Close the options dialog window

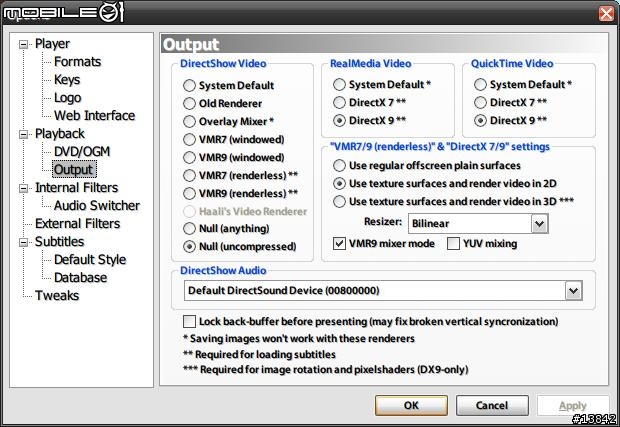[606, 13]
